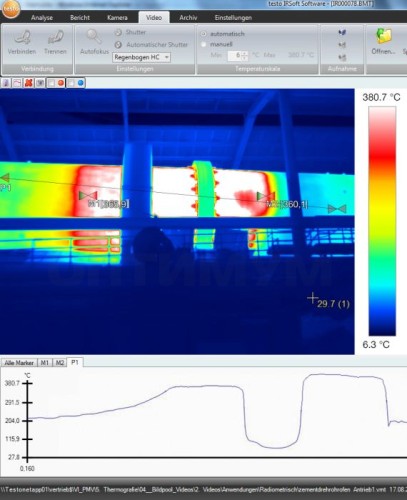Click the Verbinden connect icon
The image size is (407, 500).
[x=22, y=37]
